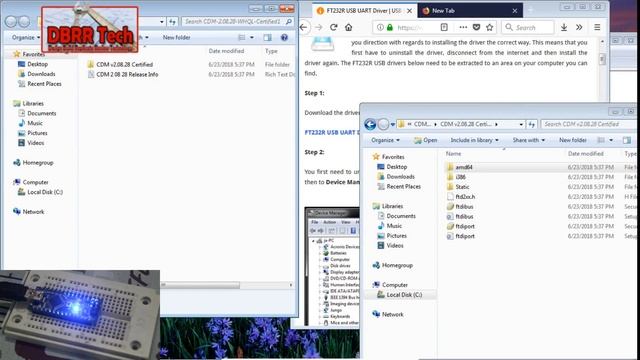Select the ftd2xx.h file
The image size is (640, 360).
click(x=465, y=196)
